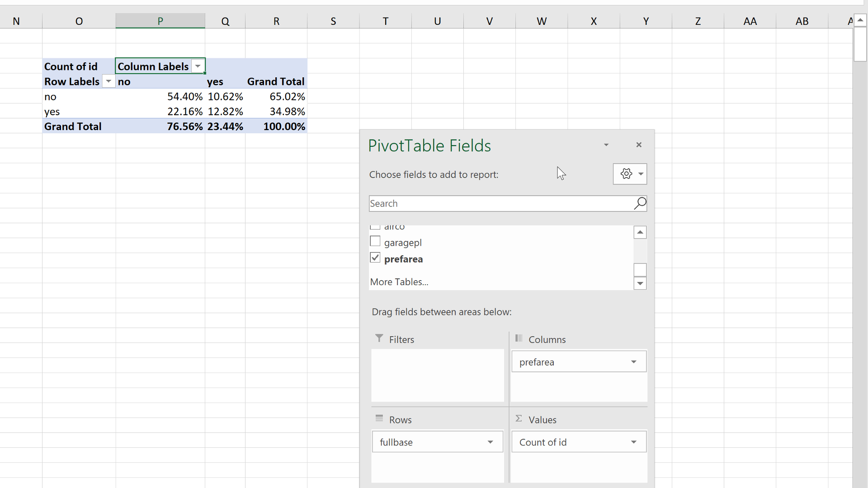Click the Columns area icon
This screenshot has height=488, width=868.
pyautogui.click(x=519, y=338)
